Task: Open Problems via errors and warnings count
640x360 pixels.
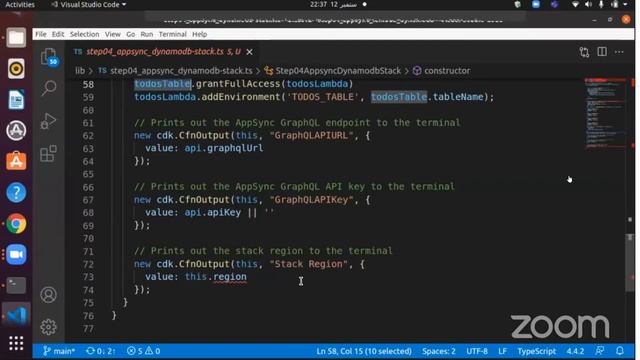Action: tap(143, 351)
